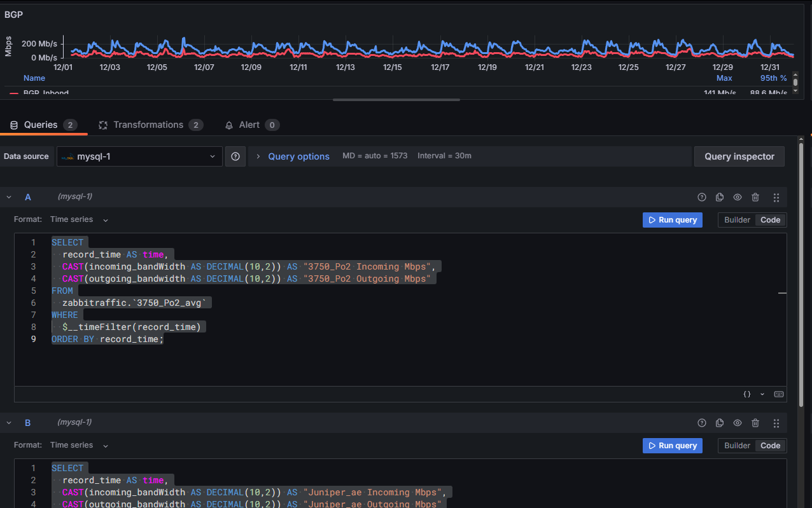This screenshot has width=812, height=508.
Task: Click ORDER BY line in query A editor
Action: 108,339
